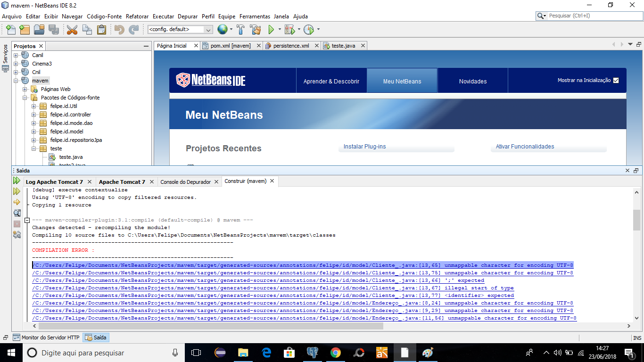
Task: Expand the Cinema3 project node
Action: [x=16, y=64]
